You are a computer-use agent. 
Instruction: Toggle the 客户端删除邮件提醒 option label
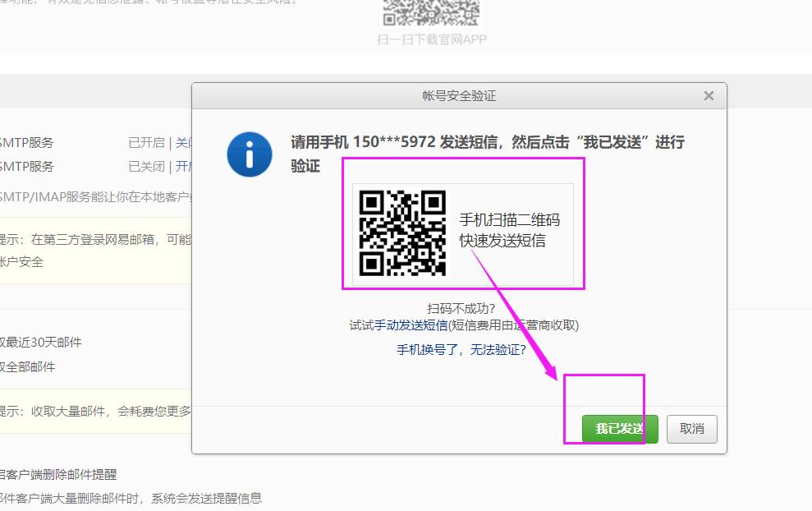pyautogui.click(x=58, y=475)
